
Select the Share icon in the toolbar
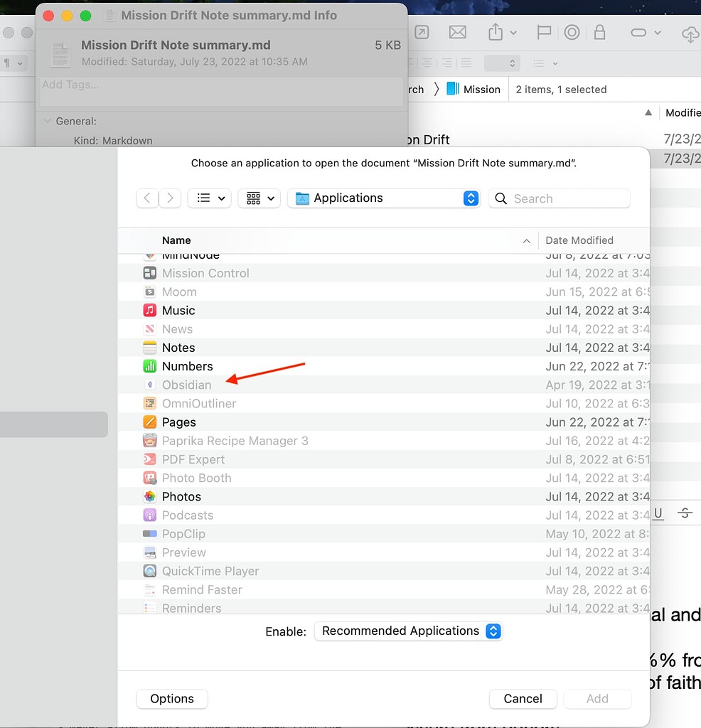click(x=497, y=32)
